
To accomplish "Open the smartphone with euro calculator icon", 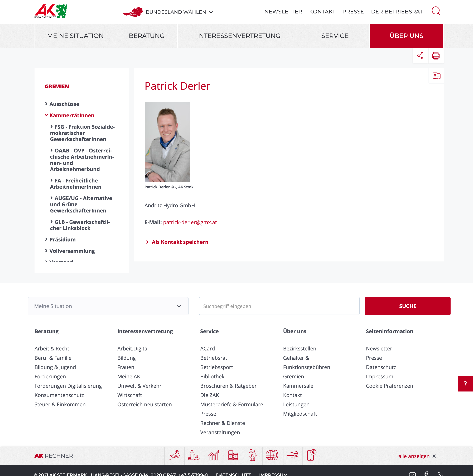I will pos(311,455).
